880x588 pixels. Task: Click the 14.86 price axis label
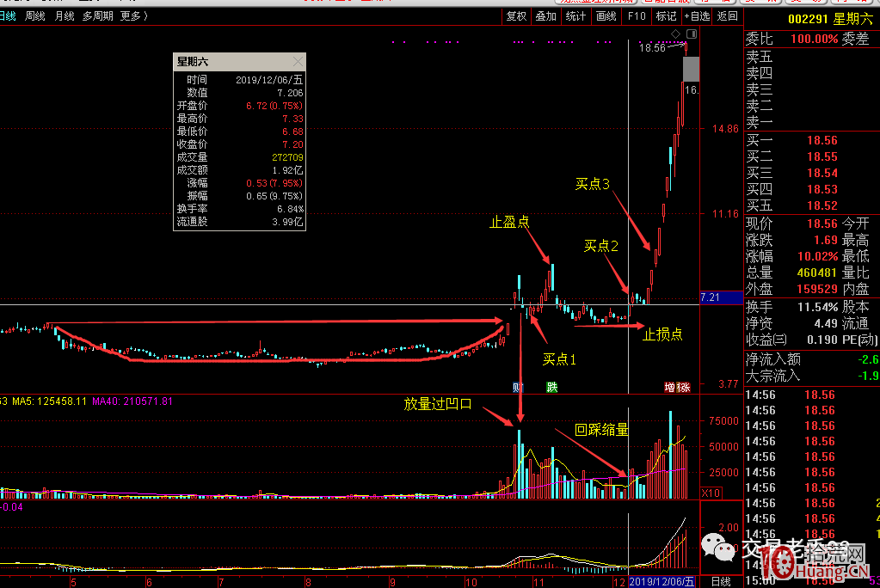pyautogui.click(x=725, y=128)
